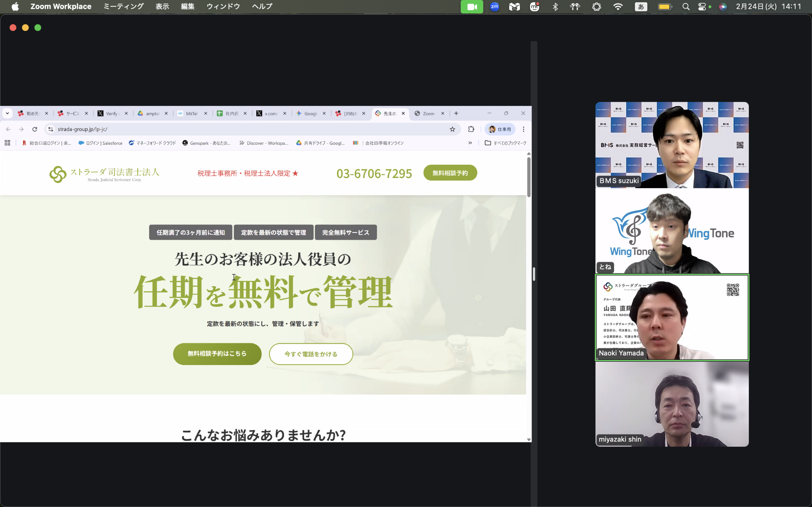
Task: Expand hidden bookmarks with the chevron
Action: pos(470,143)
